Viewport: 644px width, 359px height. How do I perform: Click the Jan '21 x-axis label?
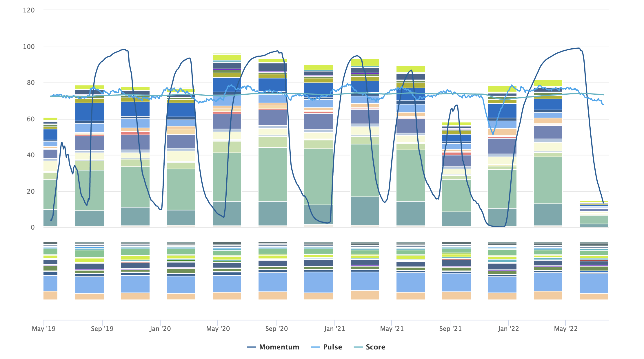click(x=334, y=329)
